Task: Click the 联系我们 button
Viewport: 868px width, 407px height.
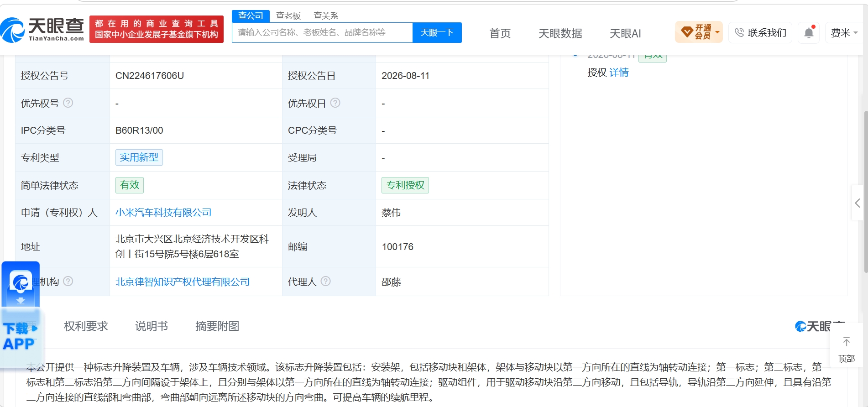Action: coord(760,33)
